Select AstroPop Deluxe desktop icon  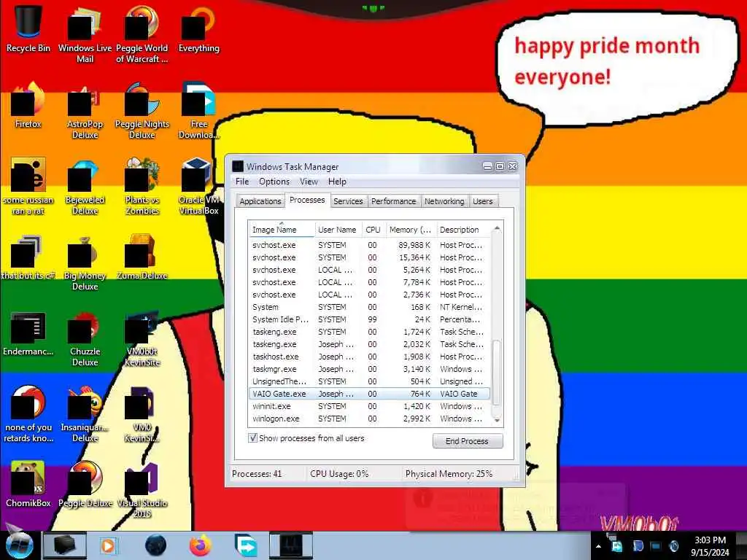85,111
